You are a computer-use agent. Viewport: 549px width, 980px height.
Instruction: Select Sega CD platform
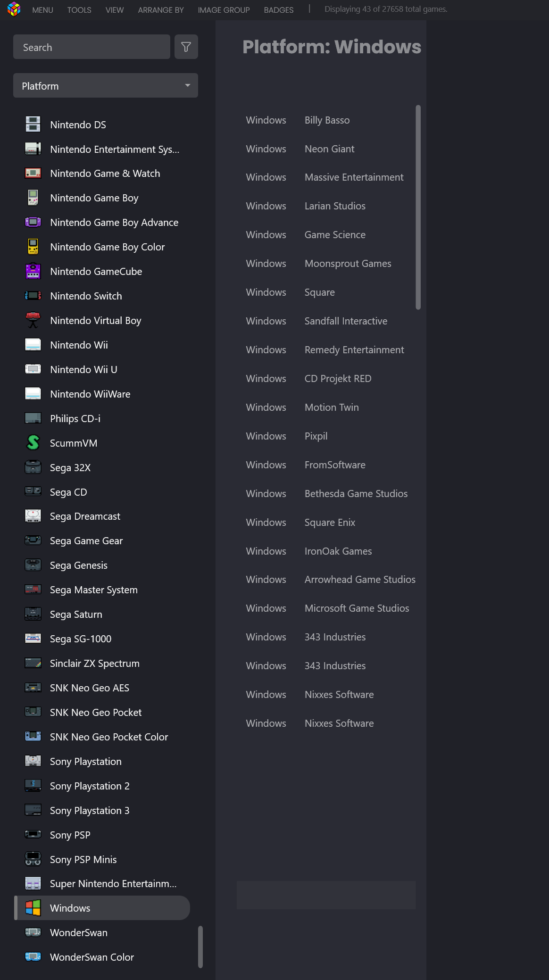coord(102,492)
